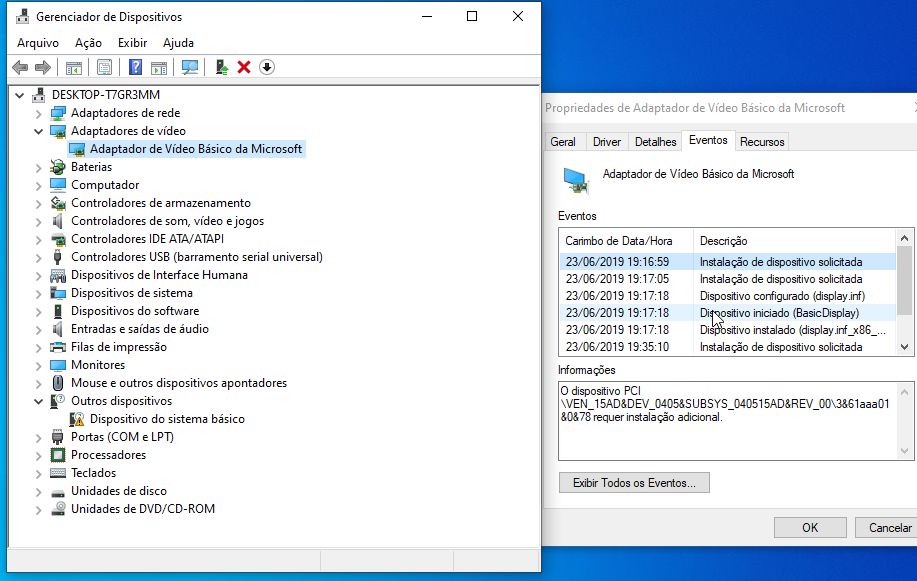Click the blue Help question mark icon
Screen dimensions: 917x581
pos(135,67)
